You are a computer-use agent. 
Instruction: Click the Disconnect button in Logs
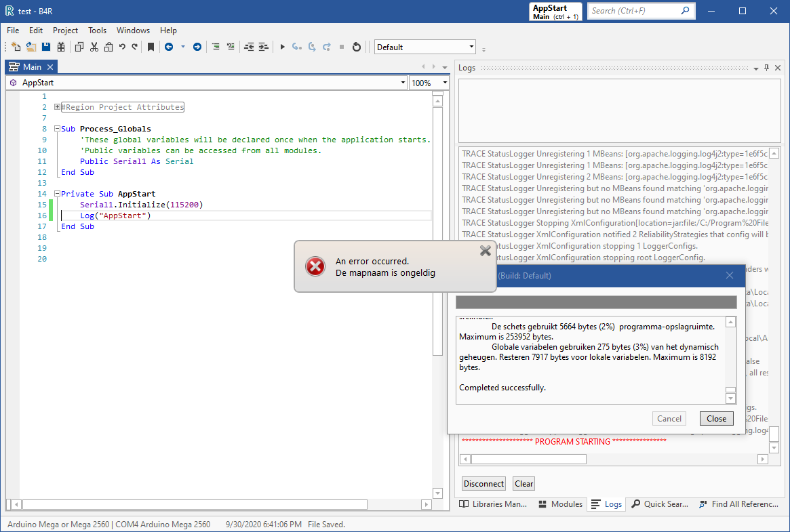[x=483, y=483]
